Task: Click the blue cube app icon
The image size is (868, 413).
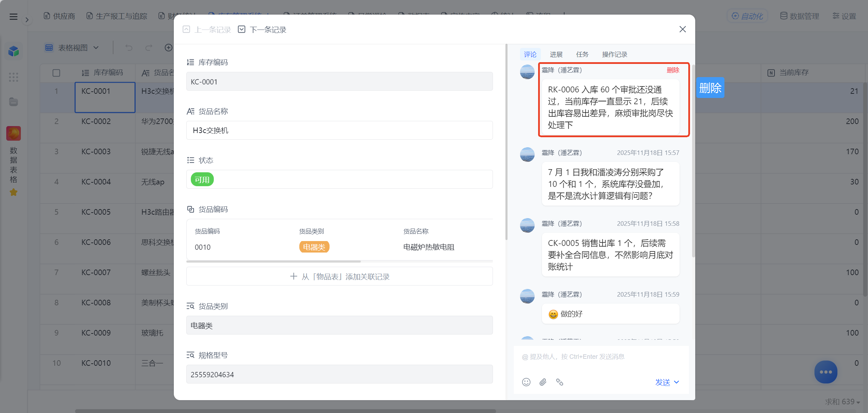Action: (x=14, y=51)
